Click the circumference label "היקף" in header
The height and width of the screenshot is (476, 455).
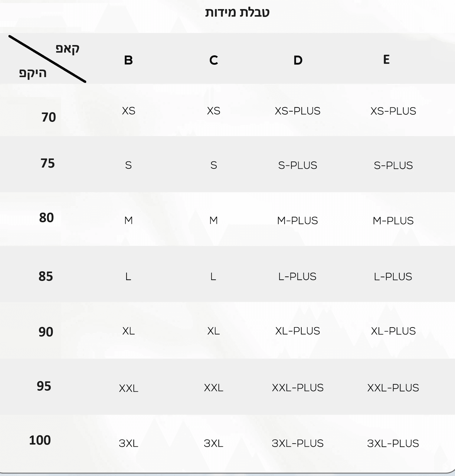click(x=33, y=73)
